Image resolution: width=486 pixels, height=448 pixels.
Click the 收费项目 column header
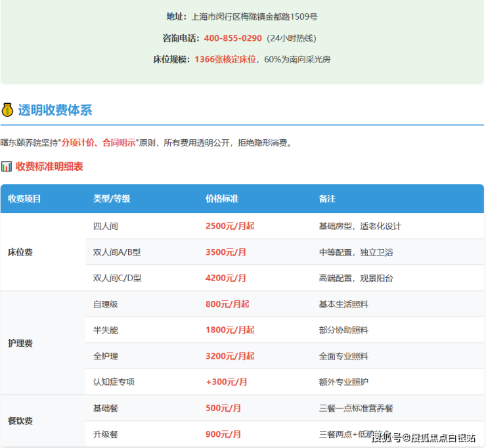coord(24,198)
